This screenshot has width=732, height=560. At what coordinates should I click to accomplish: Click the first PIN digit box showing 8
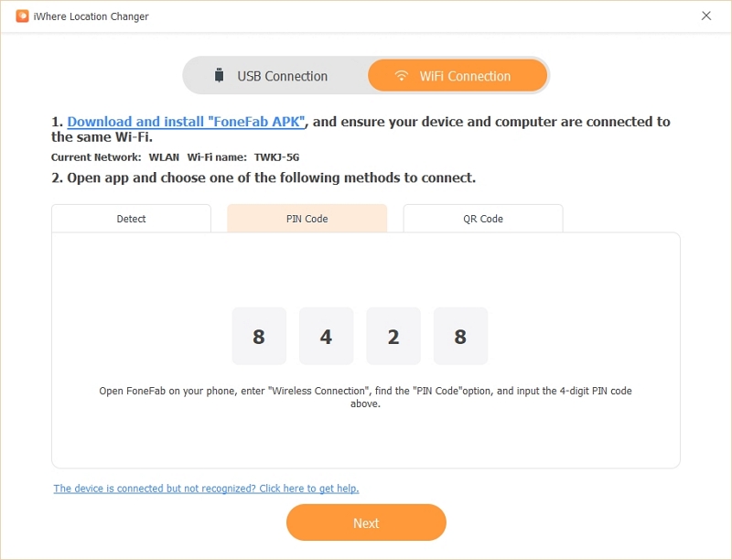tap(259, 336)
